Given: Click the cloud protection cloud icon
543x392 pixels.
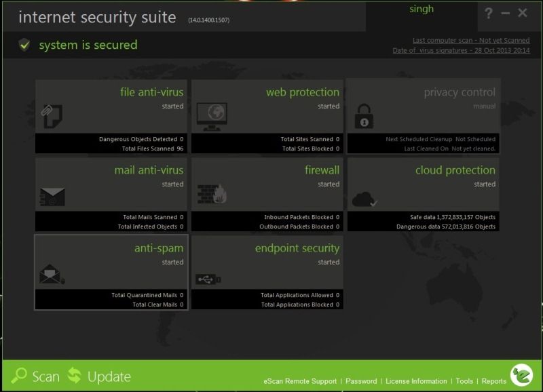Looking at the screenshot, I should (364, 199).
